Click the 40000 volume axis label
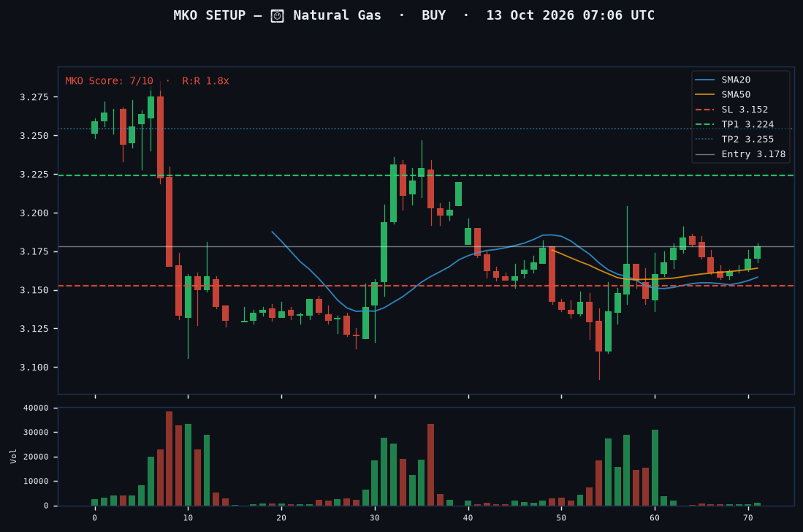Viewport: 803px width, 532px height. click(36, 408)
